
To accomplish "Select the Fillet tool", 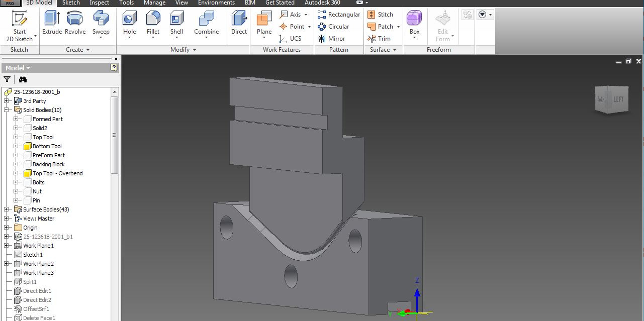I will [x=153, y=23].
